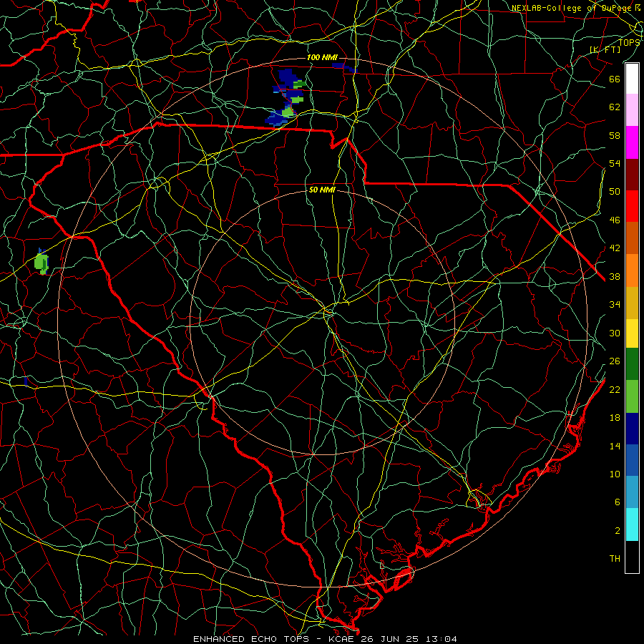Click the "14" scale value

(x=615, y=446)
